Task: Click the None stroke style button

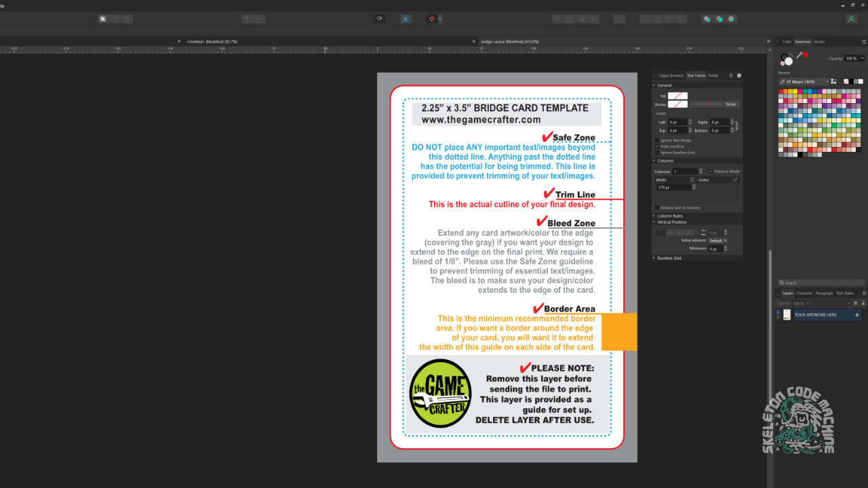Action: pyautogui.click(x=730, y=104)
